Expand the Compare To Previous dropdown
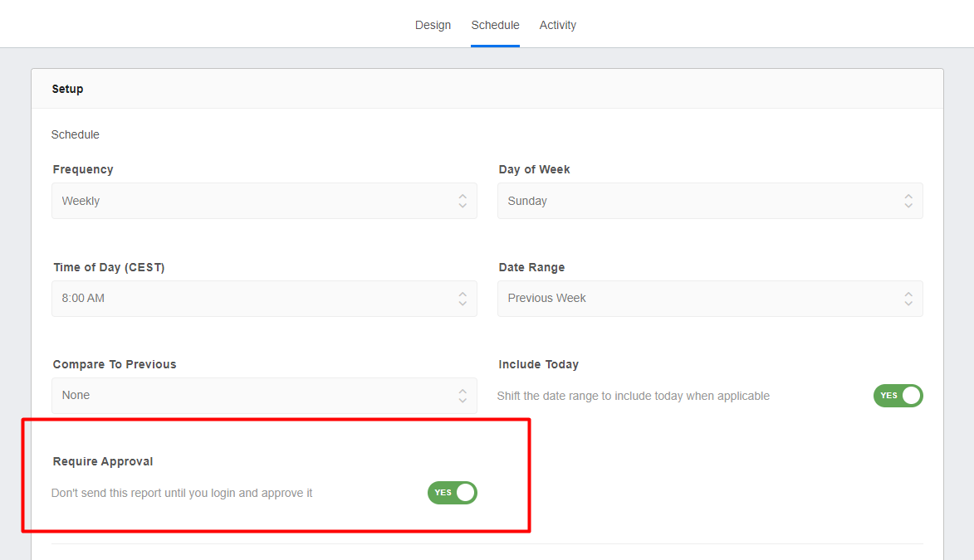Viewport: 974px width, 560px height. [x=264, y=396]
